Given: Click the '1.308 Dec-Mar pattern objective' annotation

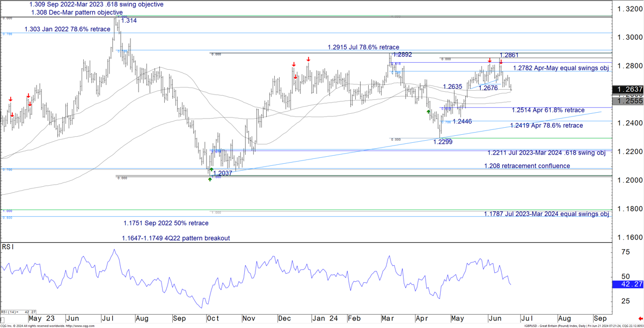Looking at the screenshot, I should point(77,12).
